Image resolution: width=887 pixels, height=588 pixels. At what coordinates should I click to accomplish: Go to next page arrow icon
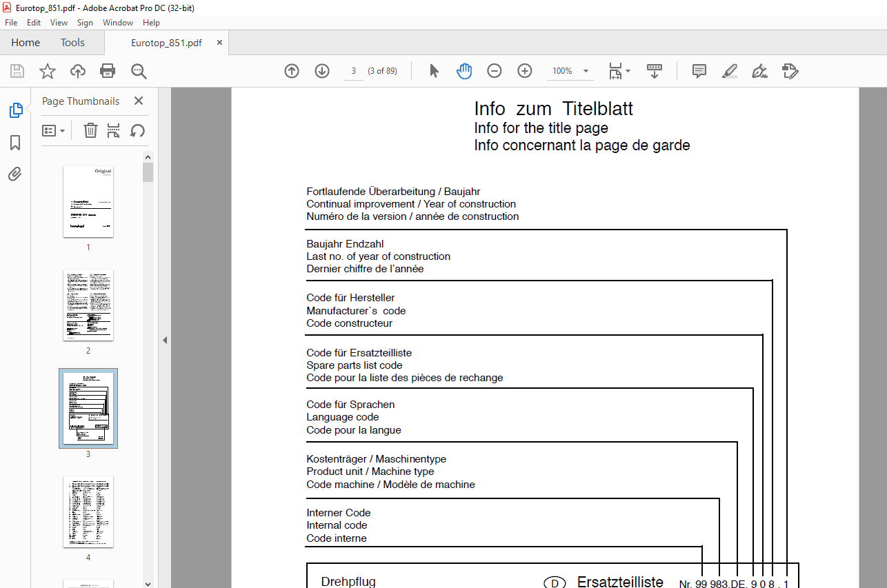(x=322, y=71)
